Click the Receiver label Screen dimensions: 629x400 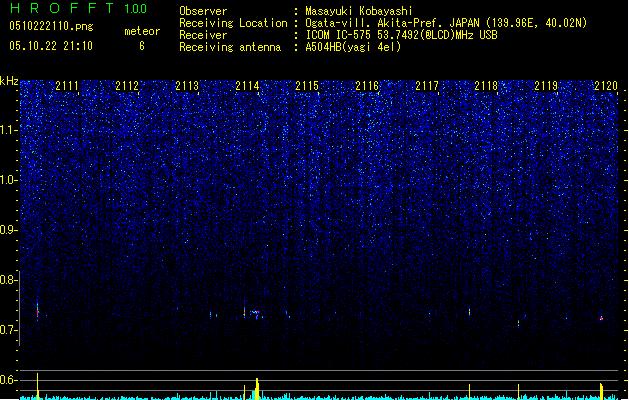203,35
